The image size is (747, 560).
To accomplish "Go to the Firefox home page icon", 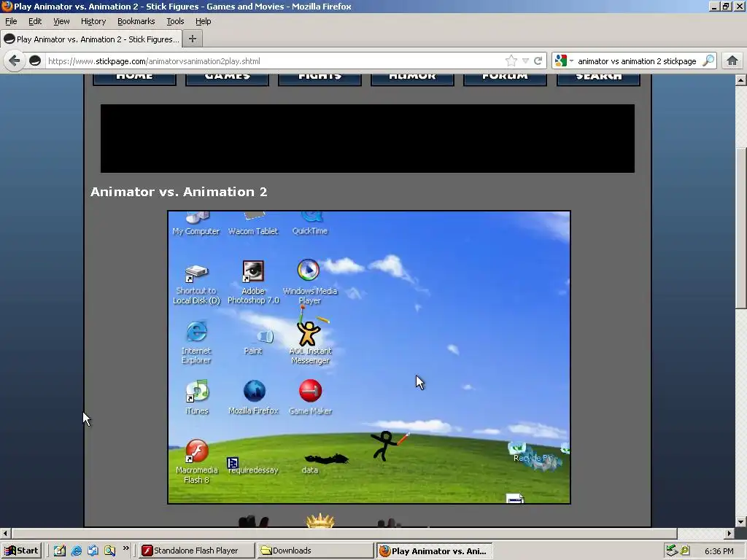I will 732,61.
